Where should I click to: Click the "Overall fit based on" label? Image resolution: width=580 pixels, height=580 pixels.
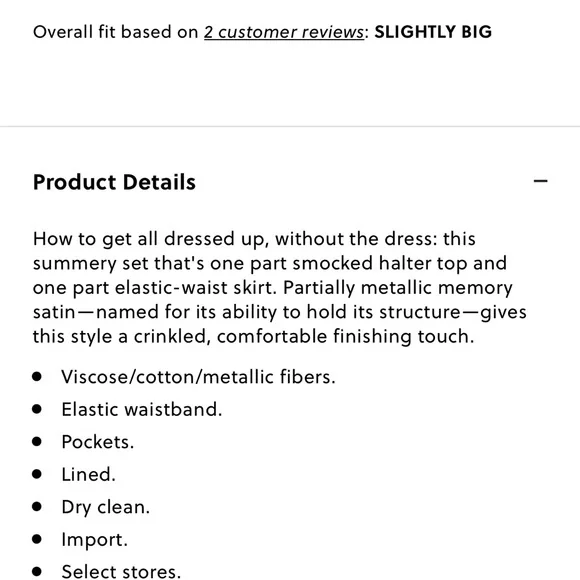click(116, 32)
